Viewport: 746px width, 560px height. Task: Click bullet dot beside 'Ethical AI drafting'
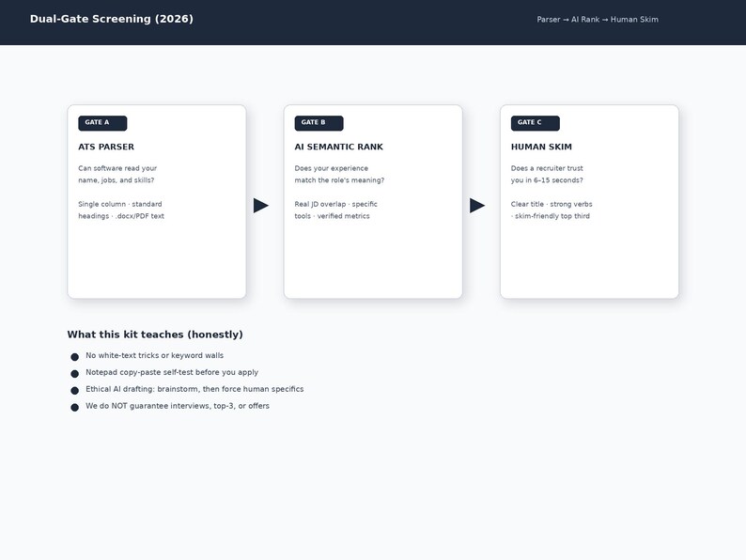75,391
